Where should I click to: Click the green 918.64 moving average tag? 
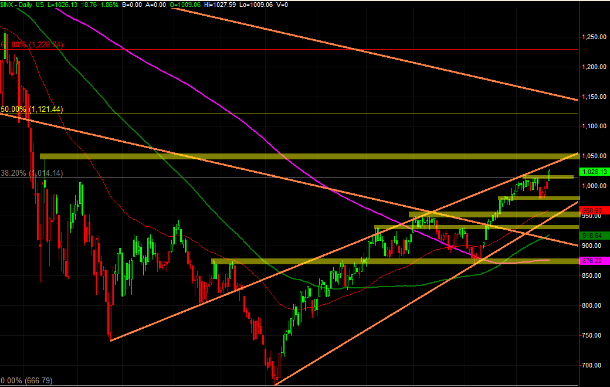coord(594,236)
